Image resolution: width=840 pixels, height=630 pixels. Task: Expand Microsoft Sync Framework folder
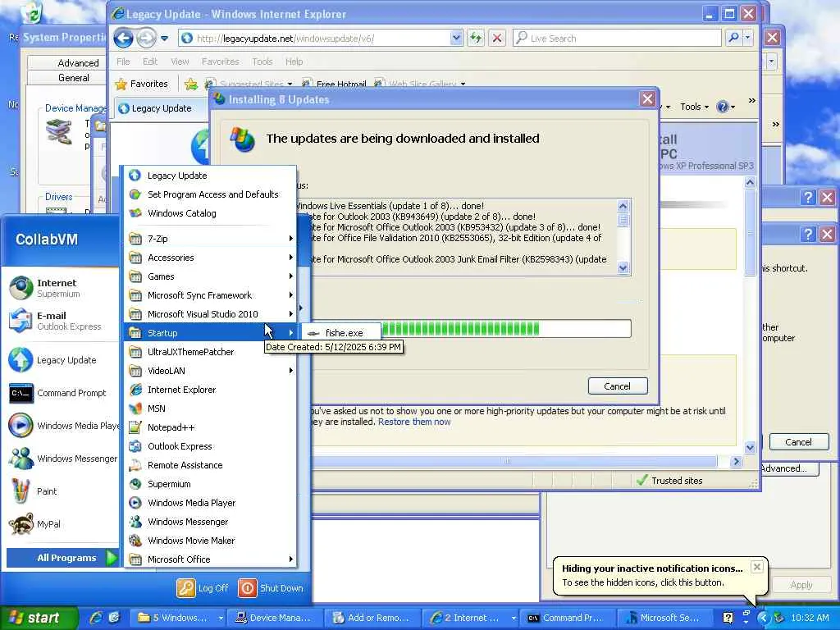[210, 295]
